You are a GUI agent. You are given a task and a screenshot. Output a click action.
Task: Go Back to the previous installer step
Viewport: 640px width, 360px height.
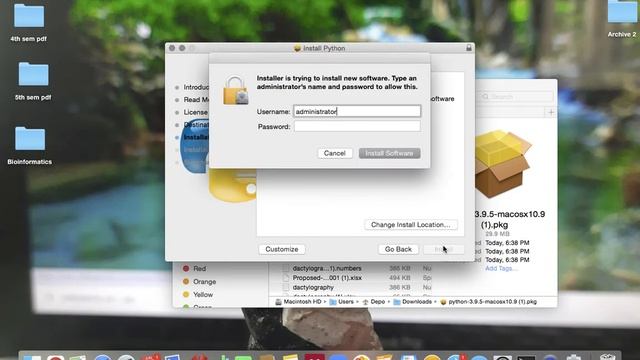coord(398,249)
